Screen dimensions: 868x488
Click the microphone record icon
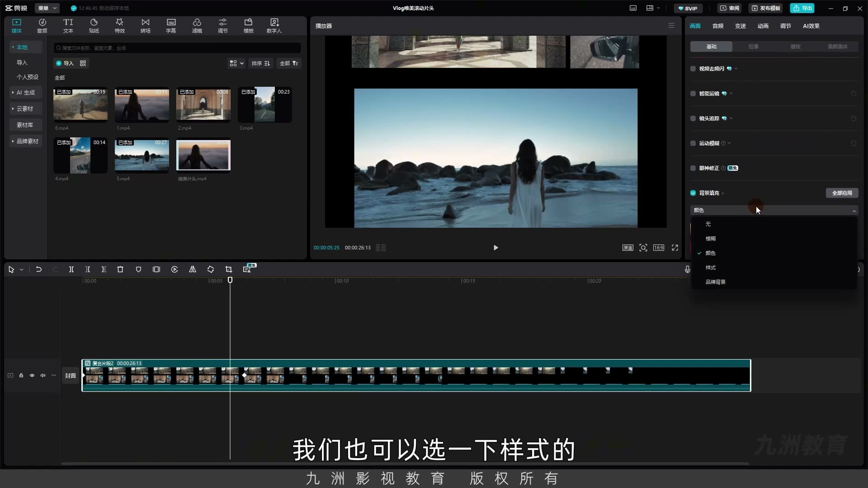pyautogui.click(x=687, y=269)
